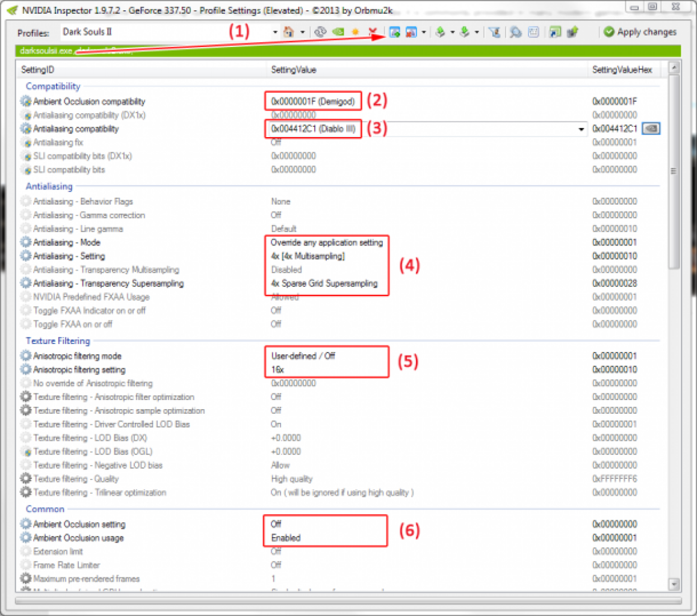697x616 pixels.
Task: Open dropdown arrow beside remove application icon
Action: tap(424, 32)
